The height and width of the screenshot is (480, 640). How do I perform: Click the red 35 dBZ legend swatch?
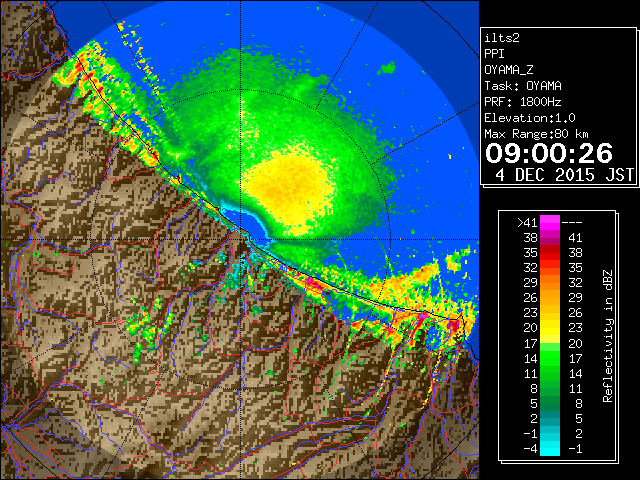coord(550,253)
